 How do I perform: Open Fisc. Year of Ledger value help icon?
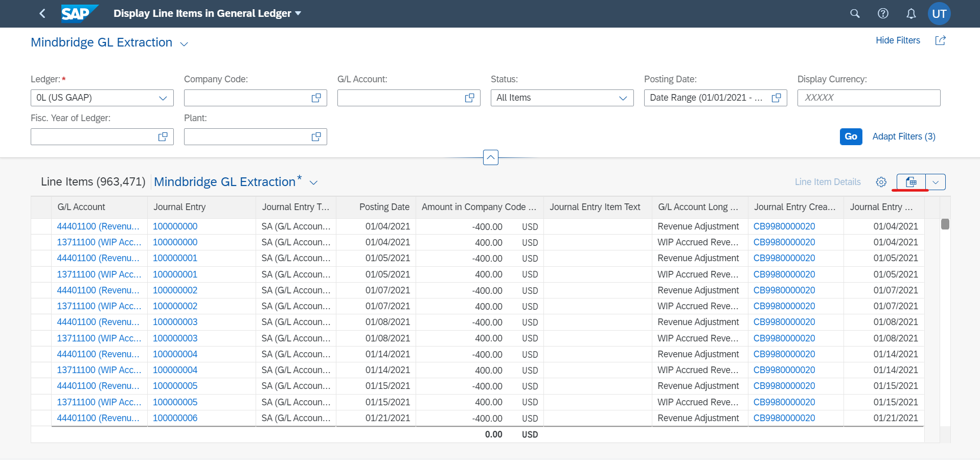click(x=163, y=136)
